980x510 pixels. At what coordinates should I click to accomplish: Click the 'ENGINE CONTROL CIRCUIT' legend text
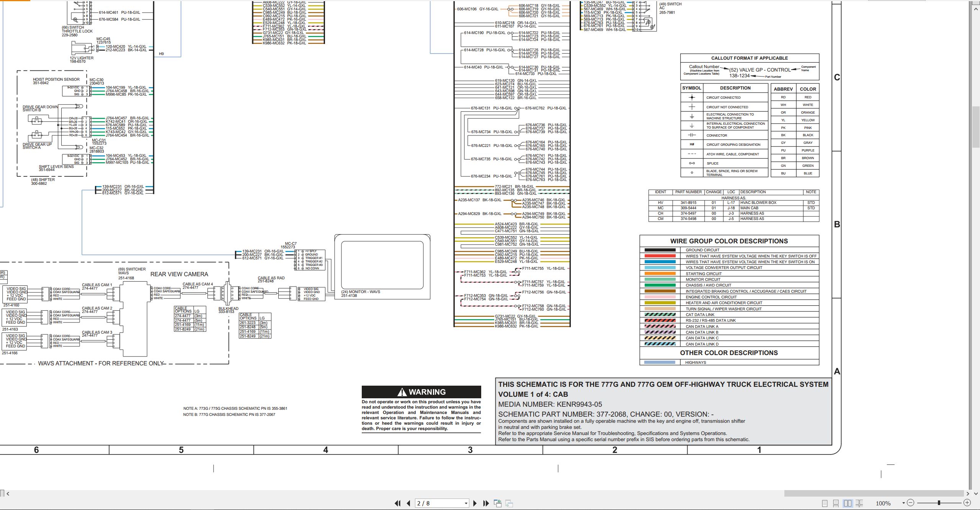tap(711, 297)
